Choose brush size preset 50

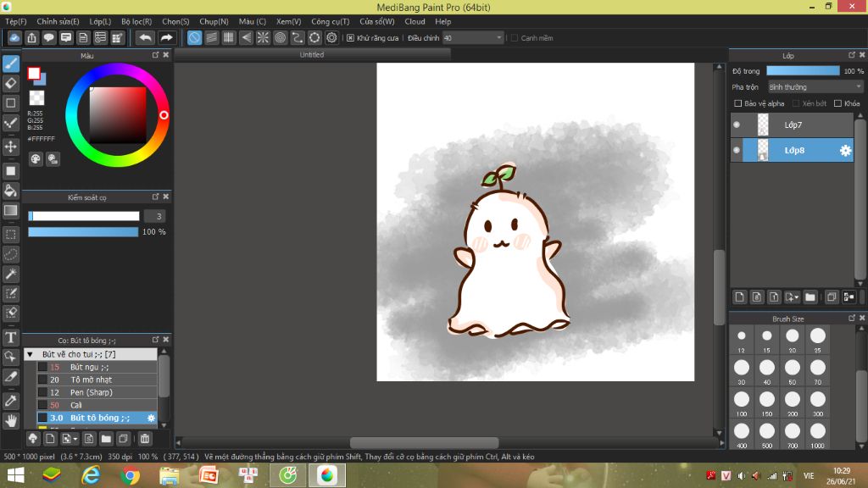point(793,371)
